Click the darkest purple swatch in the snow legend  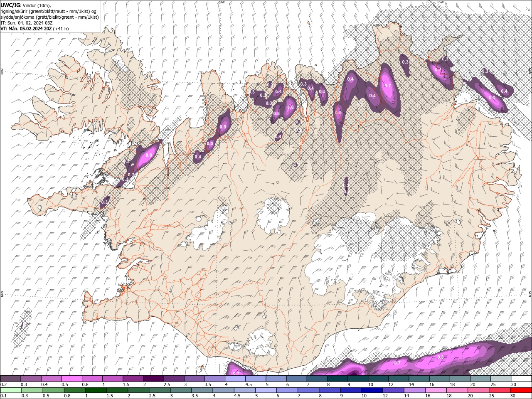(153, 379)
